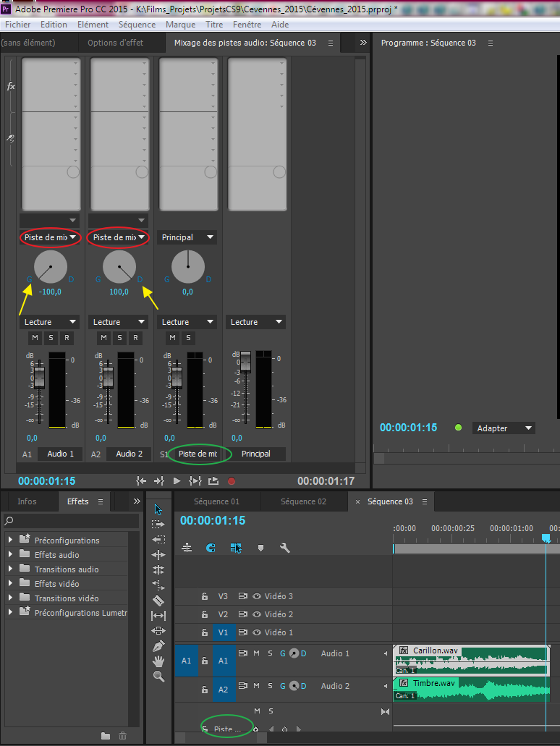Expand Transitions vidéo folder

(10, 598)
